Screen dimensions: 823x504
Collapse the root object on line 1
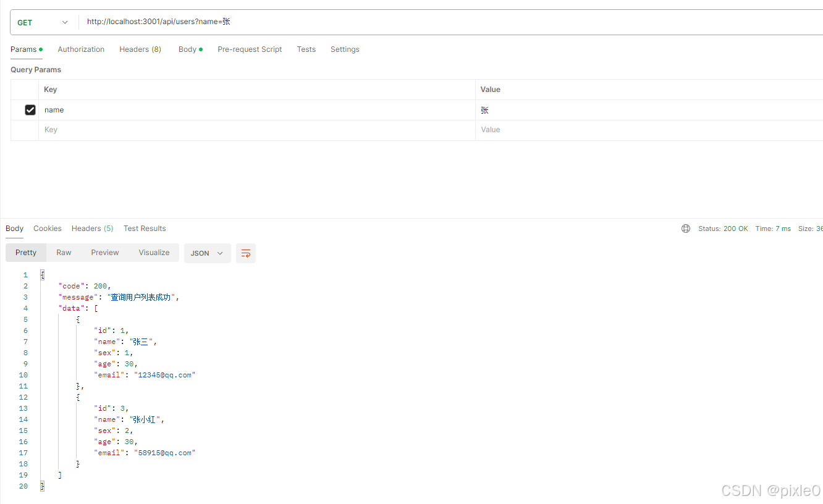coord(43,275)
